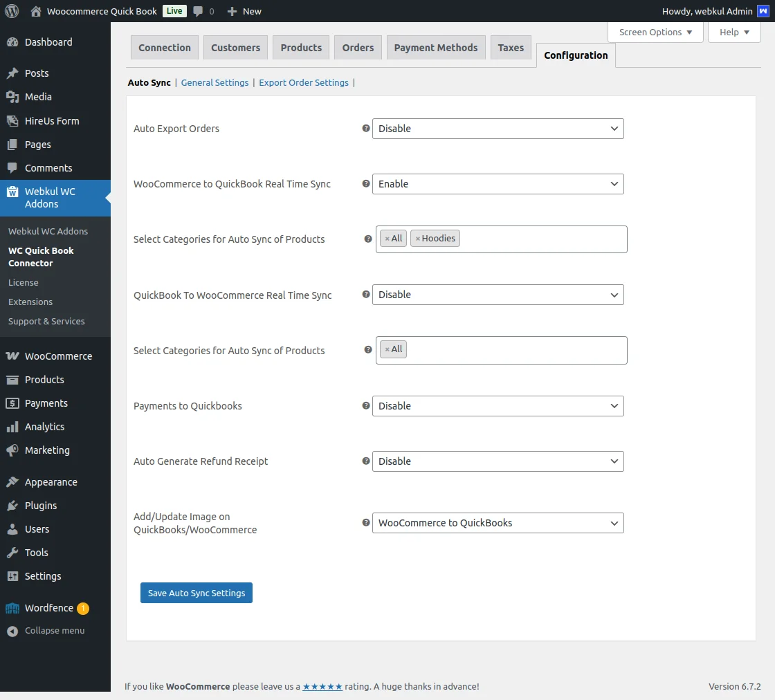Viewport: 775px width, 700px height.
Task: Open the Screen Options dropdown
Action: click(655, 32)
